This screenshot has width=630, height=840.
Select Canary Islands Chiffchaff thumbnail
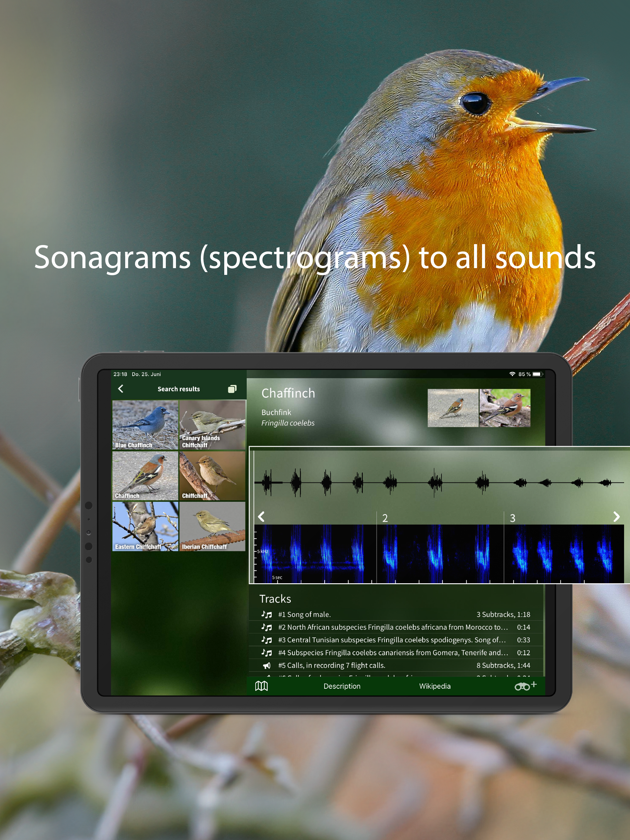212,425
